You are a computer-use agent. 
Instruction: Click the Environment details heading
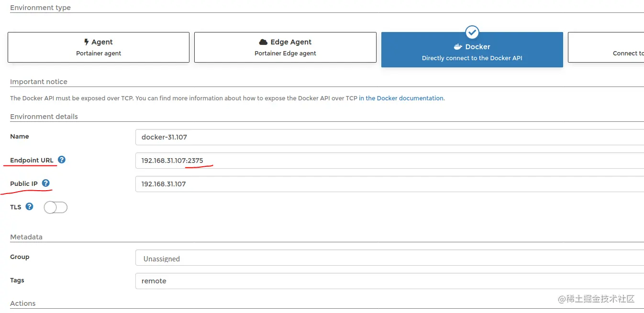pyautogui.click(x=44, y=117)
